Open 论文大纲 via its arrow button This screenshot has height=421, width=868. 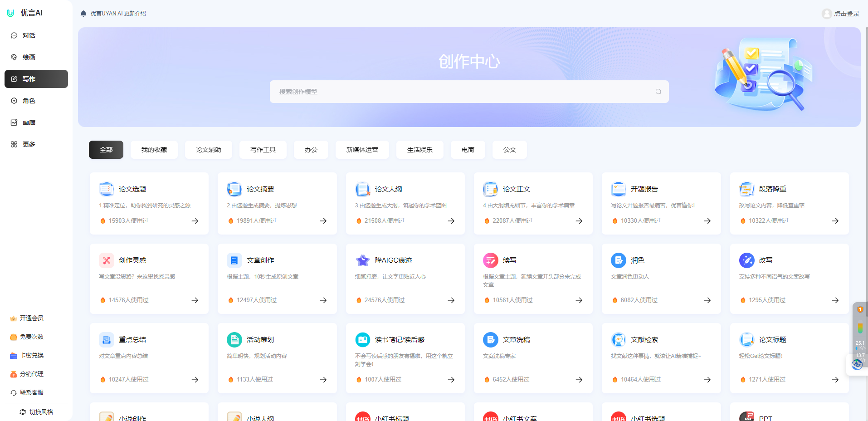coord(451,221)
